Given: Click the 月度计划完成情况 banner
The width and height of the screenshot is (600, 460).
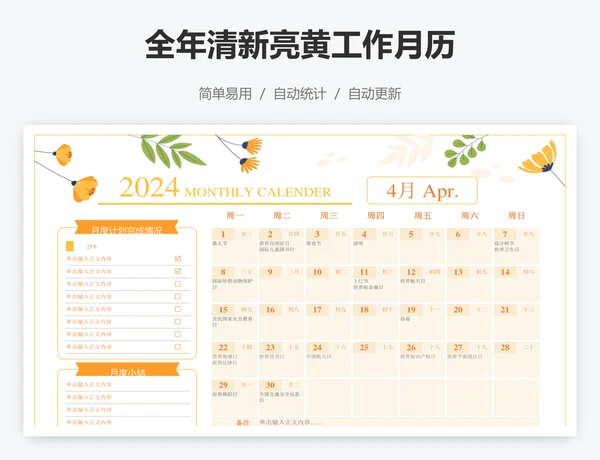Looking at the screenshot, I should (127, 228).
